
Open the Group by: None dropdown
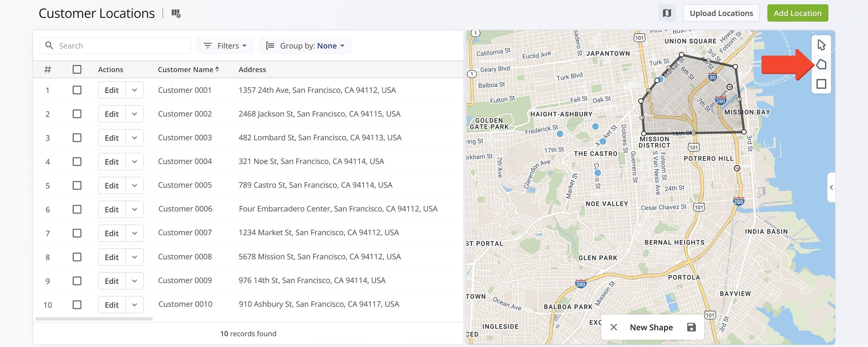(x=305, y=46)
